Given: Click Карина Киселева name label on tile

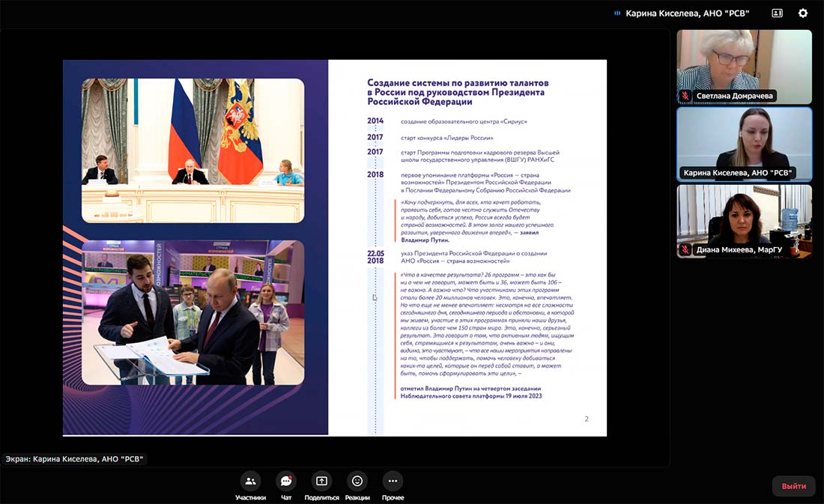Looking at the screenshot, I should [737, 172].
